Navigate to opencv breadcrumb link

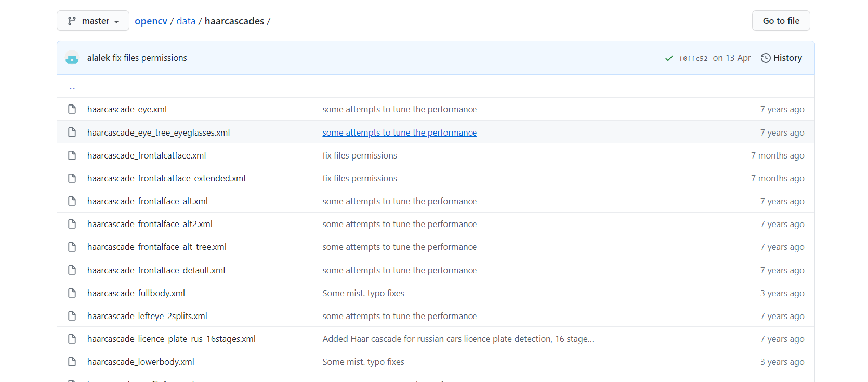tap(151, 21)
